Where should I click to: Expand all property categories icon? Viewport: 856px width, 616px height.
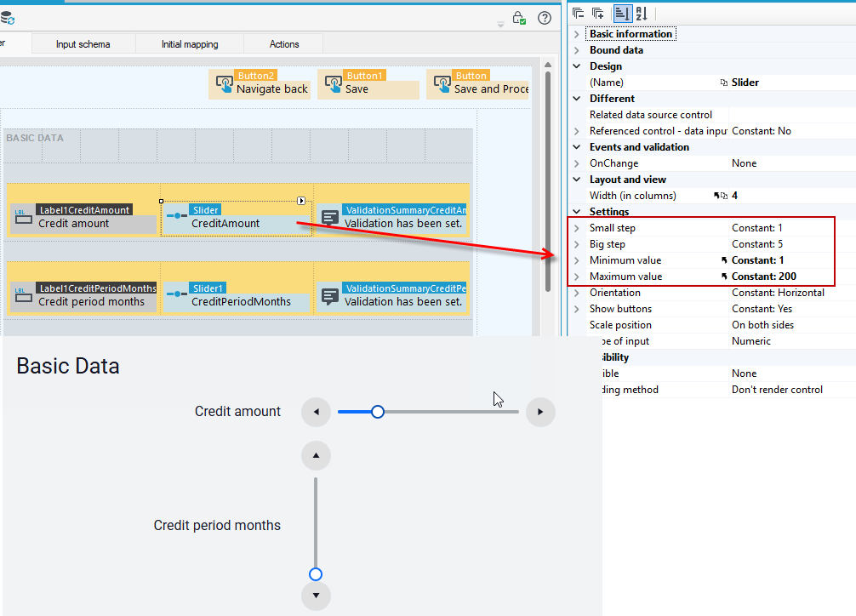point(598,13)
